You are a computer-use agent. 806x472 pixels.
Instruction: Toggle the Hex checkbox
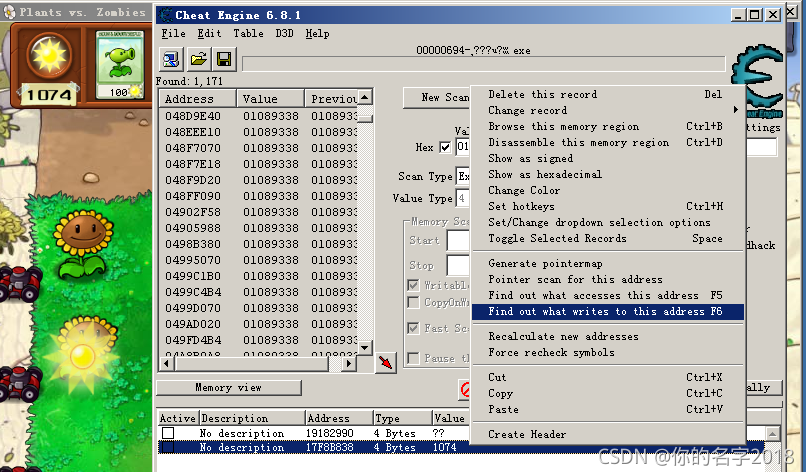pyautogui.click(x=445, y=148)
